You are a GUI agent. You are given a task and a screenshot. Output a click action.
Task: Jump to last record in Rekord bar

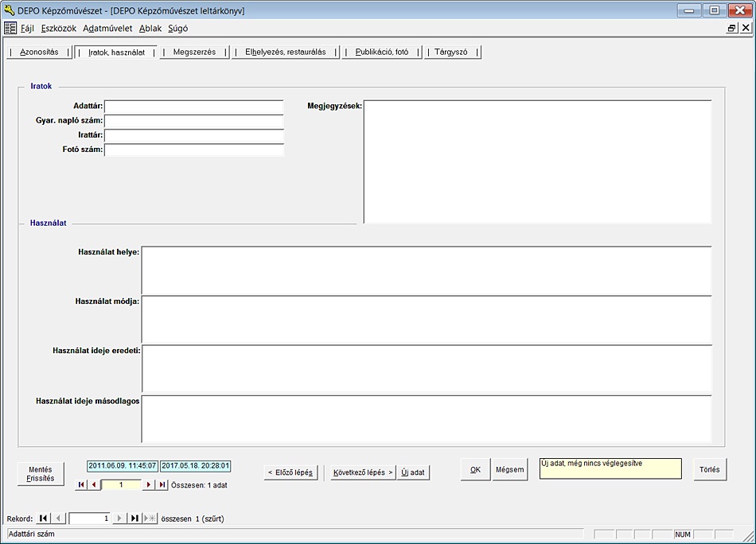[134, 519]
